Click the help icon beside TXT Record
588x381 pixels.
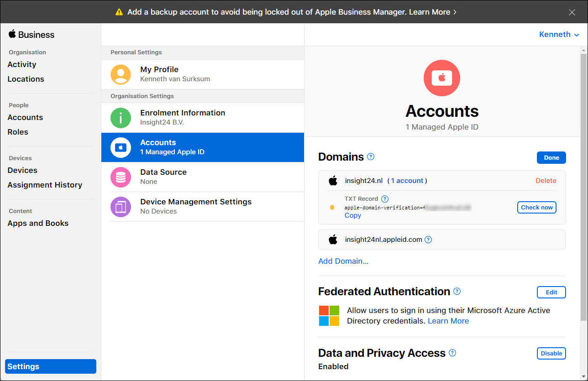[x=385, y=199]
